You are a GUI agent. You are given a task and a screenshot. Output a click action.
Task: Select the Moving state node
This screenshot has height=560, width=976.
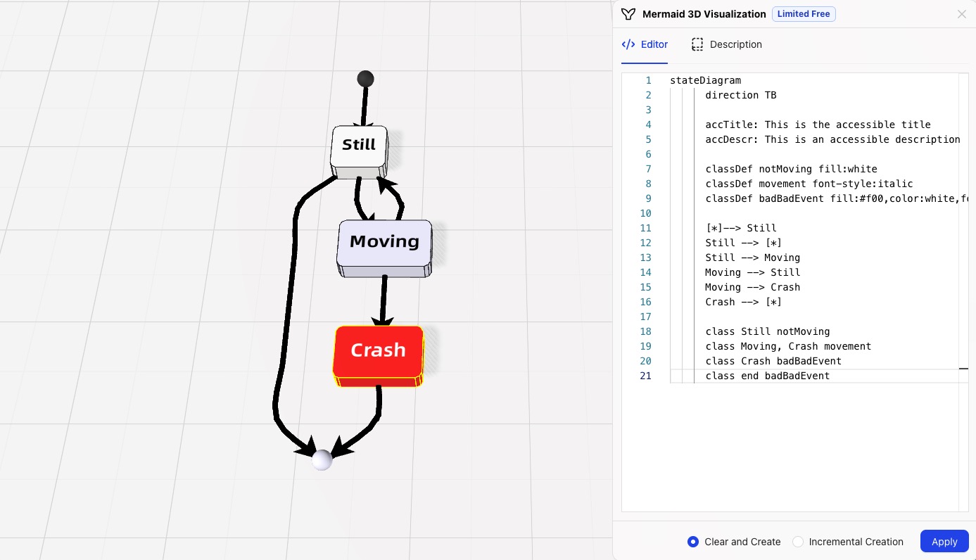[x=384, y=241]
